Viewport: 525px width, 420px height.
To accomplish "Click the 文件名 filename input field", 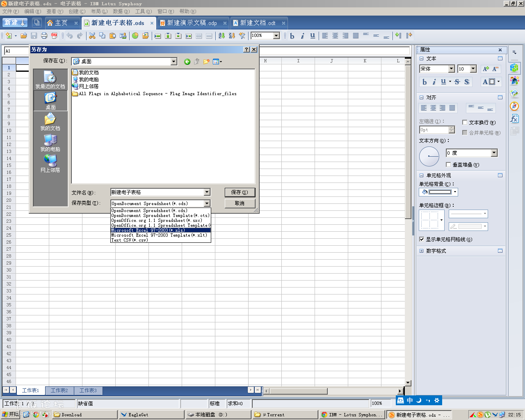I will click(157, 192).
